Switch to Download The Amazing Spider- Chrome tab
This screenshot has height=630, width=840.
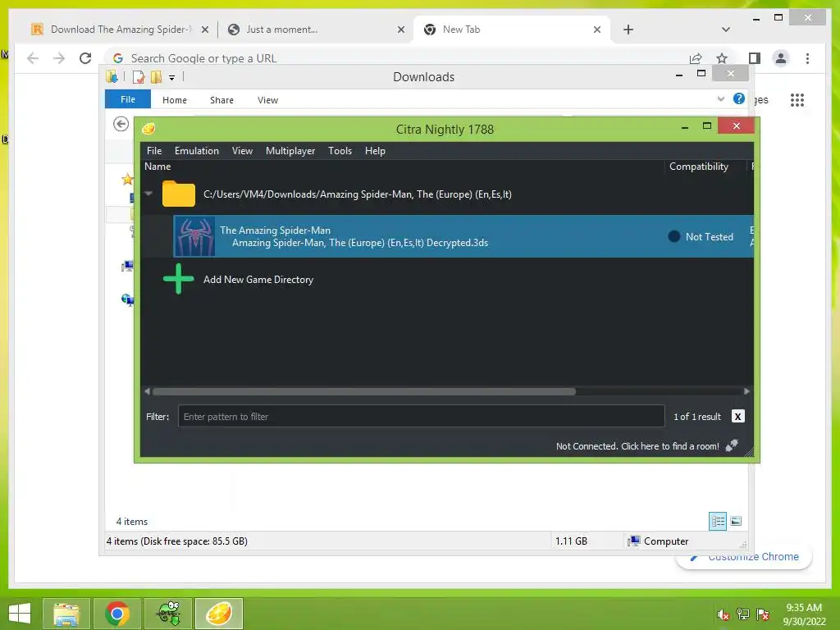pos(120,30)
